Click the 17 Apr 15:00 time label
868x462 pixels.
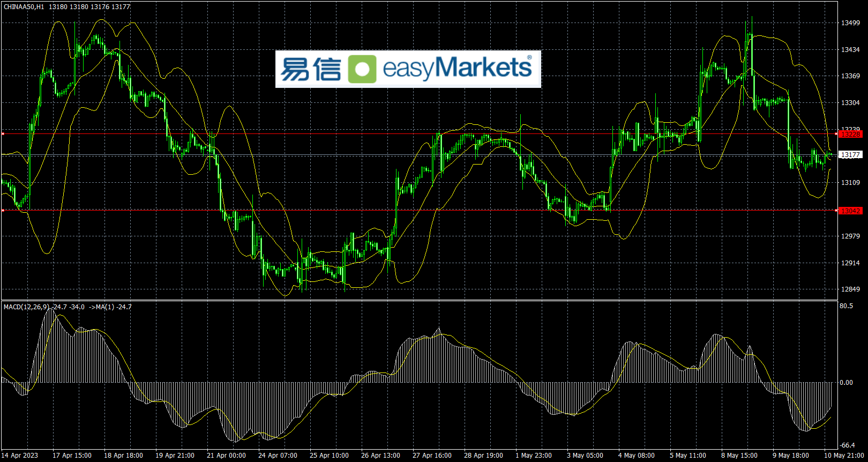tap(72, 456)
